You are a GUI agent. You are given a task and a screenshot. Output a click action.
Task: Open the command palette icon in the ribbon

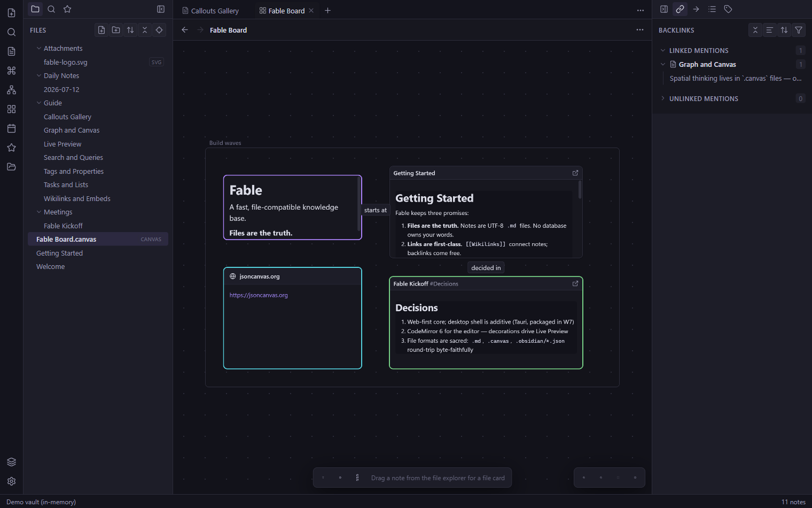[x=11, y=71]
